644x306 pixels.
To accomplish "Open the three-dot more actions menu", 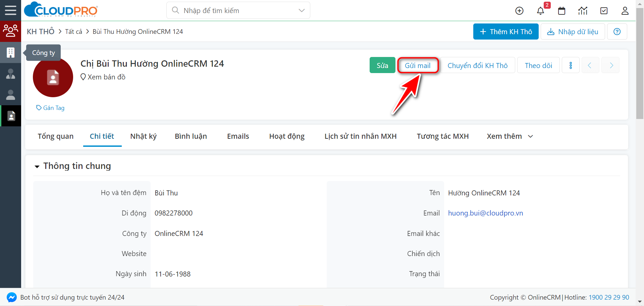I will click(x=571, y=65).
